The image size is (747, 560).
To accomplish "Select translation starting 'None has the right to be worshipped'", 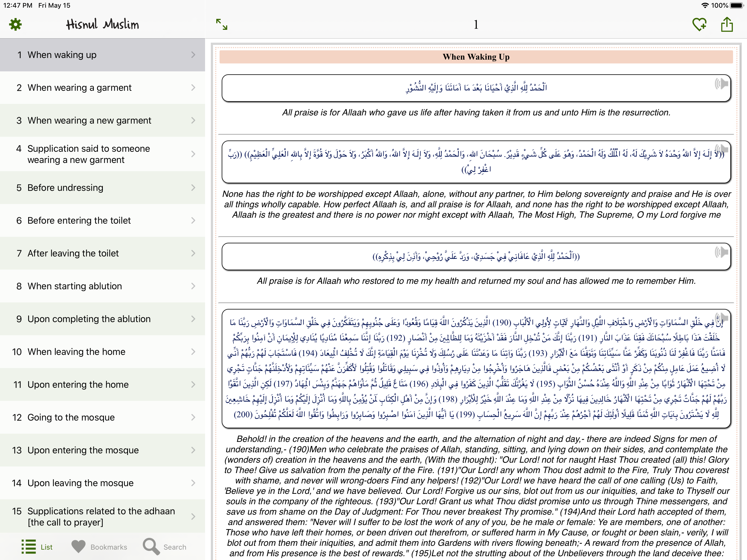I will [476, 204].
